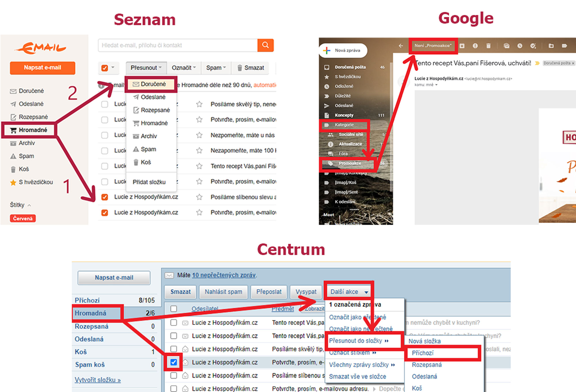Open the Přesunout dropdown in Seznam
Viewport: 576px width, 392px height.
[x=146, y=68]
